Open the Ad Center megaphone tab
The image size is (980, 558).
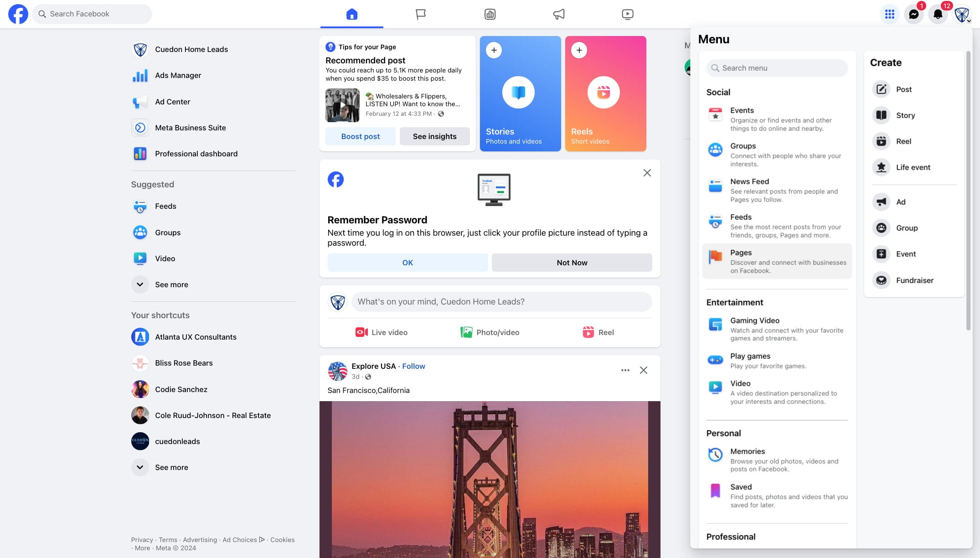click(x=559, y=14)
